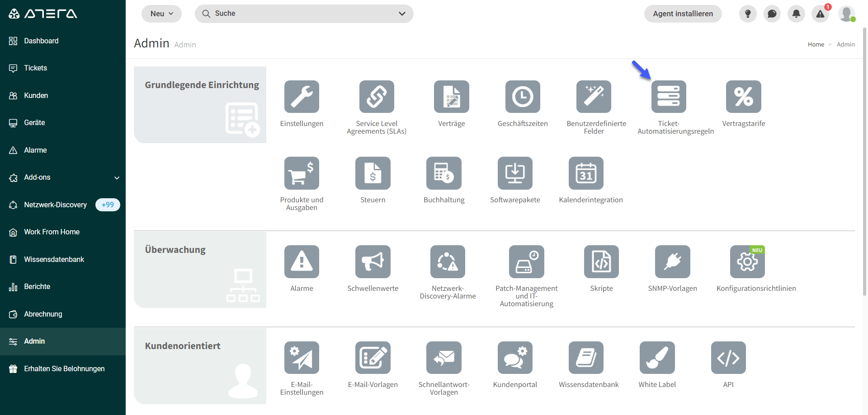This screenshot has height=415, width=868.
Task: Open Schnellantwort-Vorlagen reply icon
Action: pyautogui.click(x=444, y=358)
